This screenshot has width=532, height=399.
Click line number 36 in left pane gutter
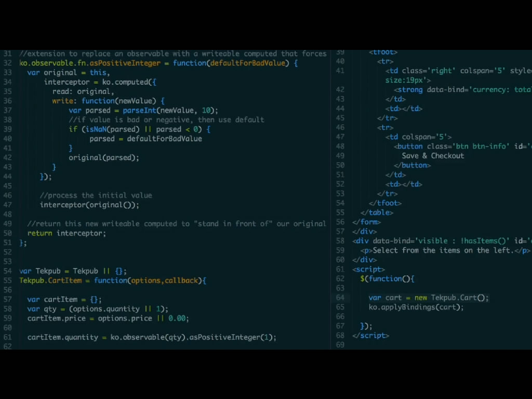coord(7,101)
